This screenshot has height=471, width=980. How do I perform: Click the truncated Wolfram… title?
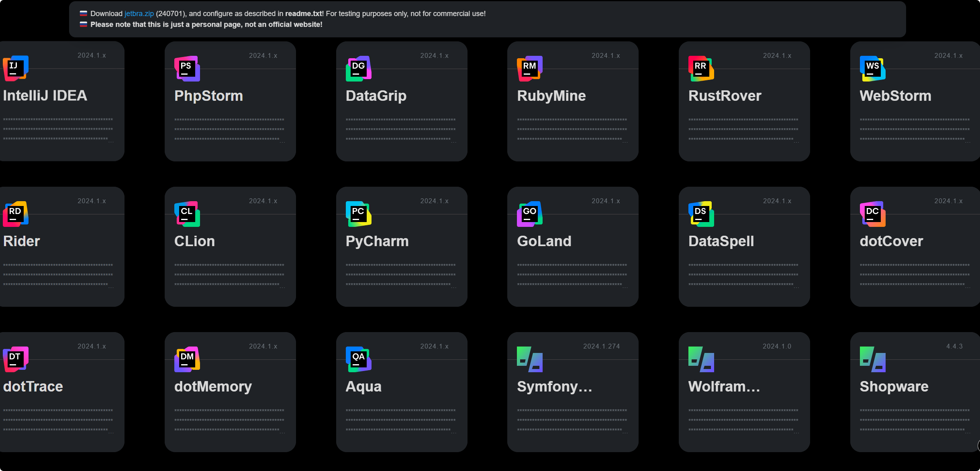click(x=724, y=387)
